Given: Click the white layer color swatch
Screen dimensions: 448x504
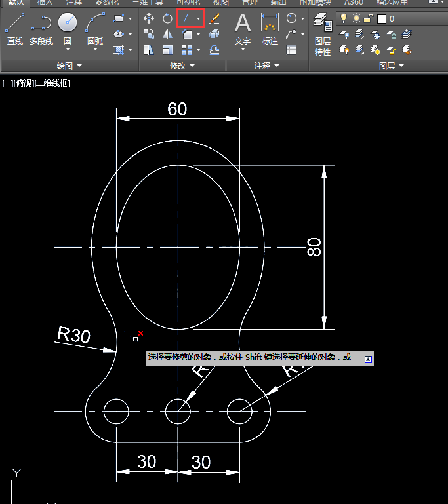Looking at the screenshot, I should (381, 18).
